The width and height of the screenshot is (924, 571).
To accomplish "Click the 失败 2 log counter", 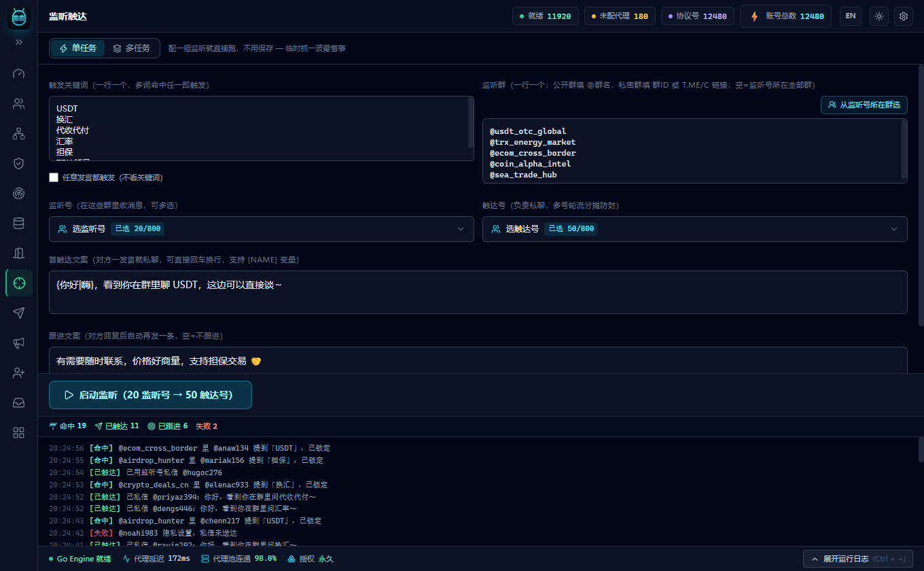I will [x=207, y=426].
